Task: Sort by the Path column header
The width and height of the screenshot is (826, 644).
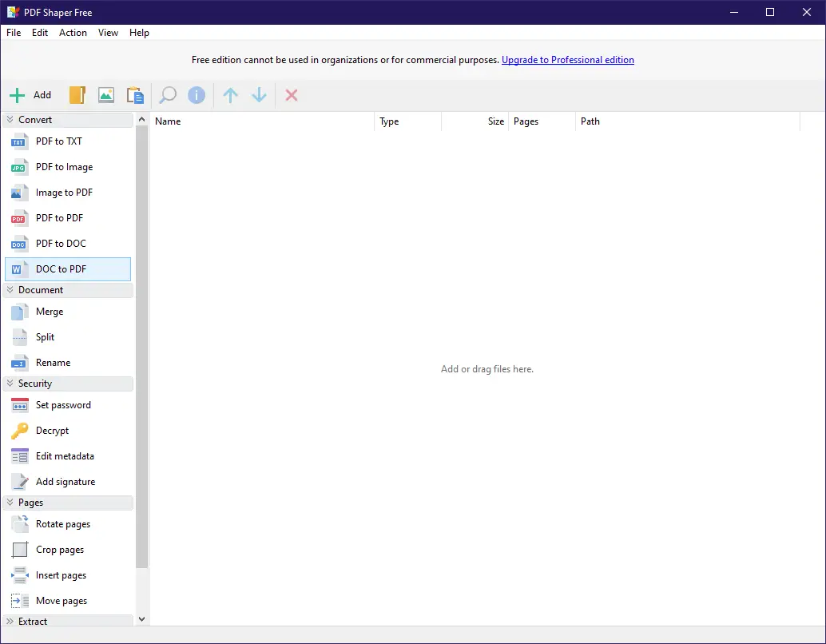Action: click(x=688, y=121)
